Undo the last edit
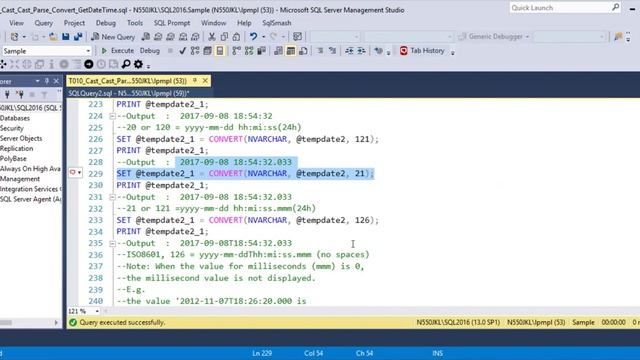The width and height of the screenshot is (640, 360). (253, 37)
